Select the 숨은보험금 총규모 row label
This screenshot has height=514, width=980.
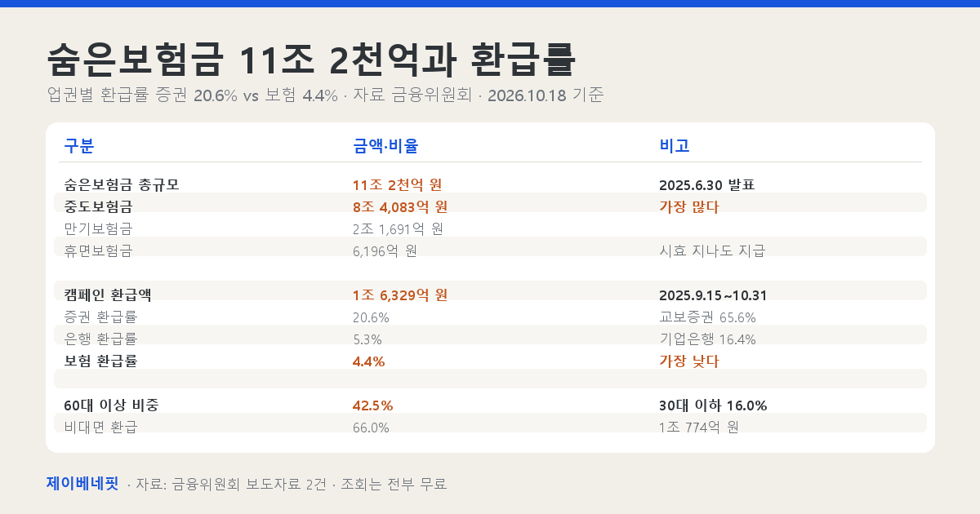pyautogui.click(x=121, y=184)
